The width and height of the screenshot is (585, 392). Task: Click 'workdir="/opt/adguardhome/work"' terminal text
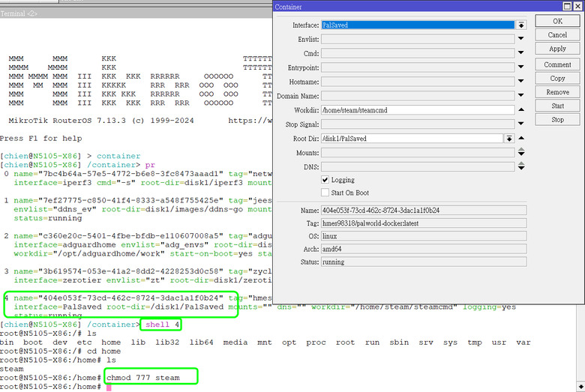[x=89, y=253]
